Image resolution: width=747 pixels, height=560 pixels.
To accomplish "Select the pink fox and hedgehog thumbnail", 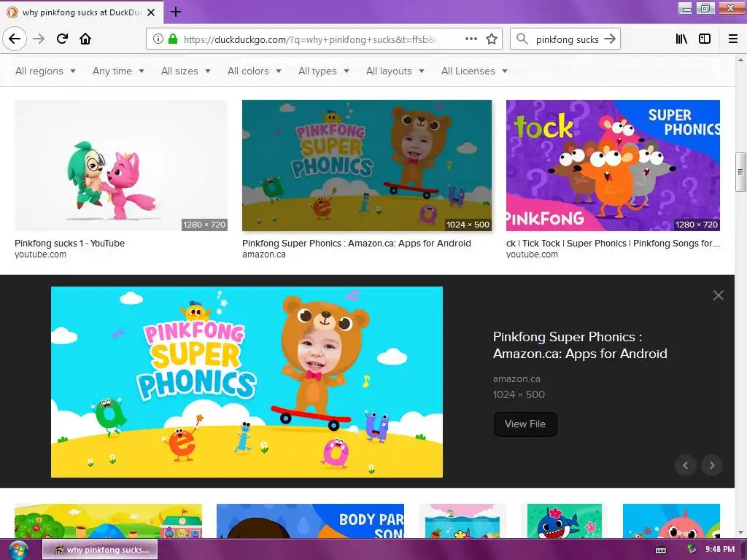I will tap(121, 166).
